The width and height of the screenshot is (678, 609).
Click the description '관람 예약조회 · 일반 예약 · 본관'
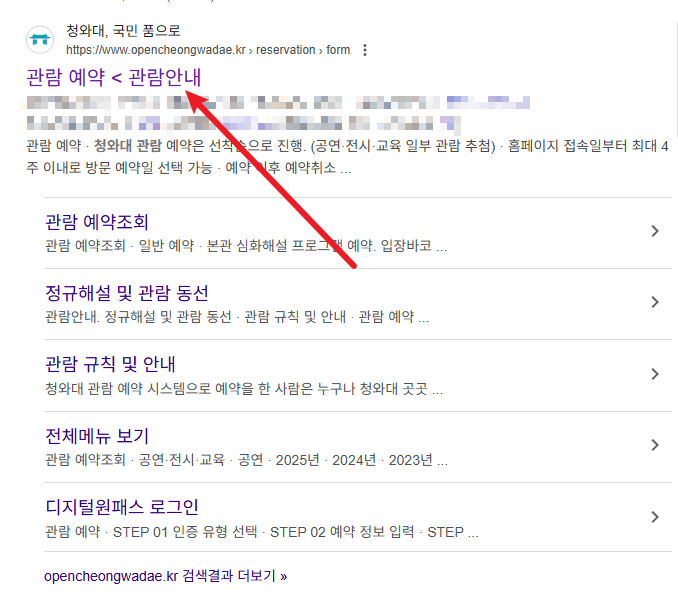[246, 246]
